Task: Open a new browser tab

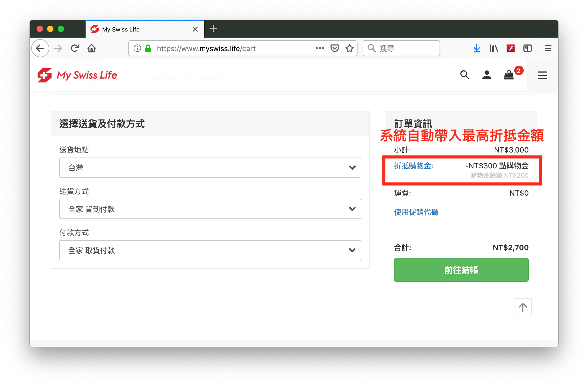Action: 213,29
